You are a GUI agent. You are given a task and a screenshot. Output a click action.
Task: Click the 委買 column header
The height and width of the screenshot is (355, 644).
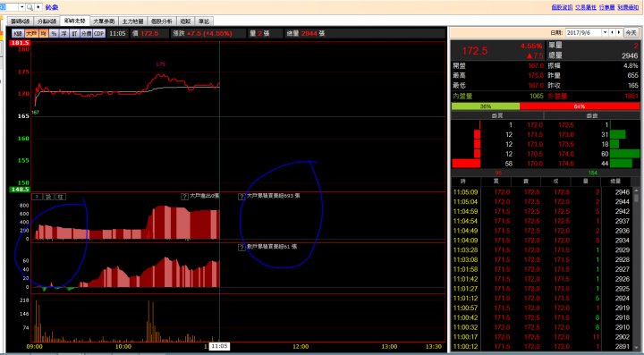pyautogui.click(x=497, y=115)
